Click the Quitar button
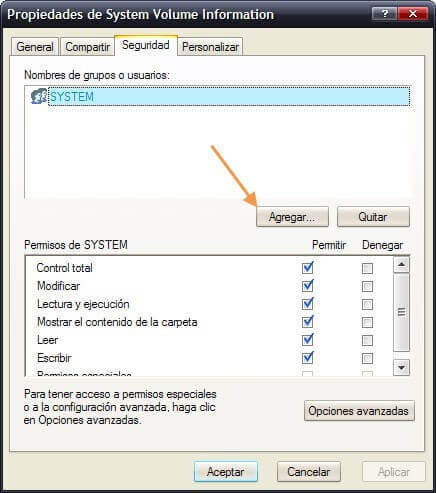This screenshot has width=436, height=493. (373, 217)
